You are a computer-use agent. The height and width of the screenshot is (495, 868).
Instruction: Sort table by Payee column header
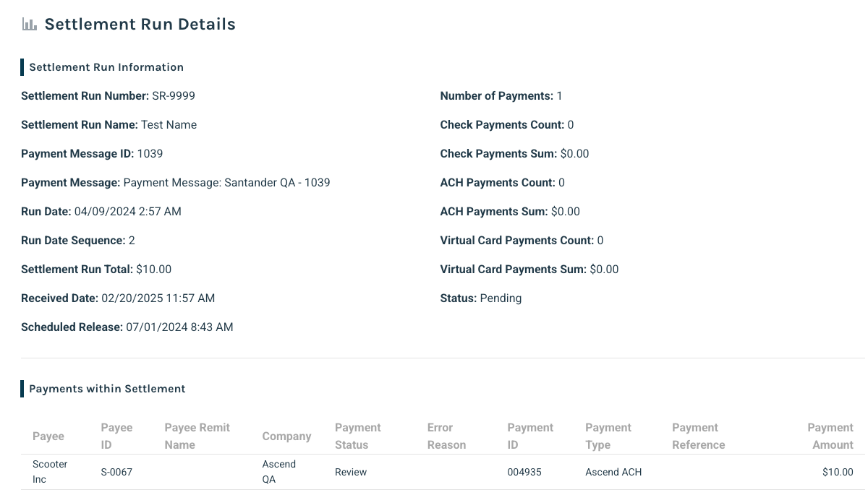(x=48, y=436)
